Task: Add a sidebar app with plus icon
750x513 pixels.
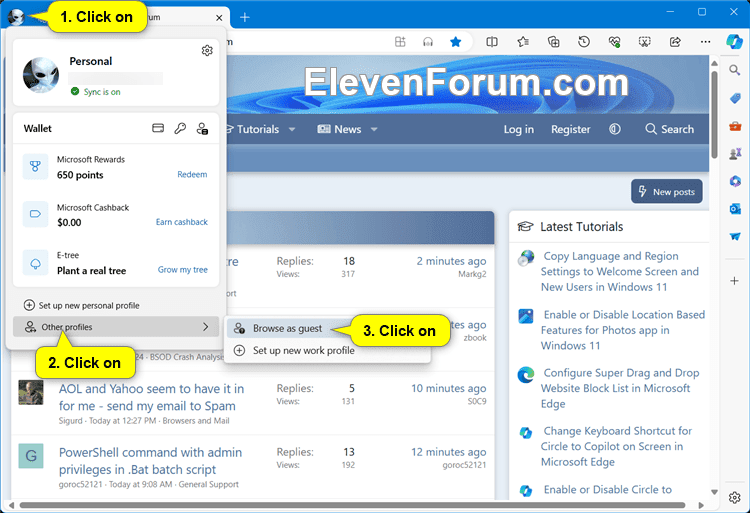Action: [x=735, y=281]
